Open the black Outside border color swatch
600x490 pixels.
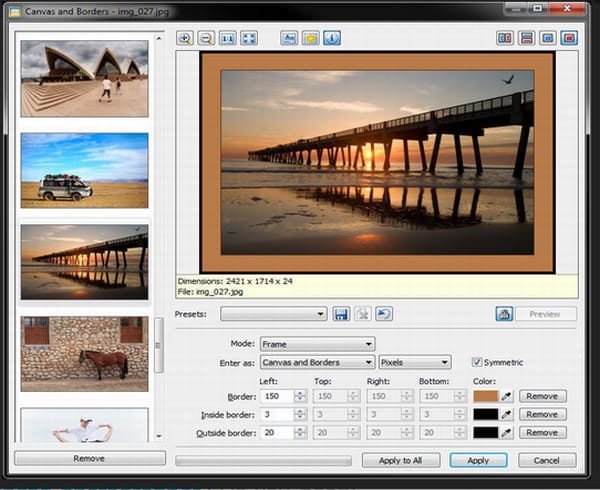(x=486, y=433)
